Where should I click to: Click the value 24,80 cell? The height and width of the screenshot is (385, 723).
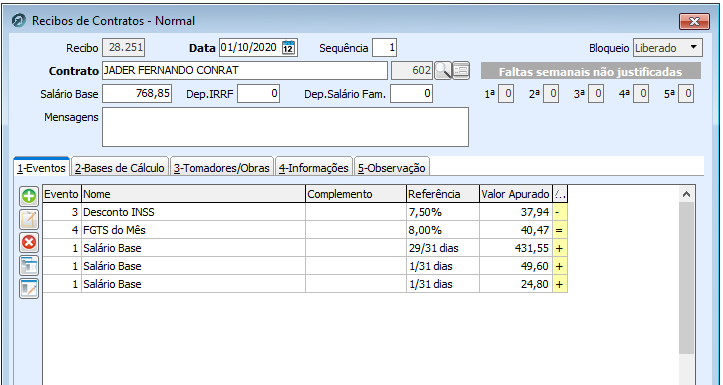pos(516,284)
